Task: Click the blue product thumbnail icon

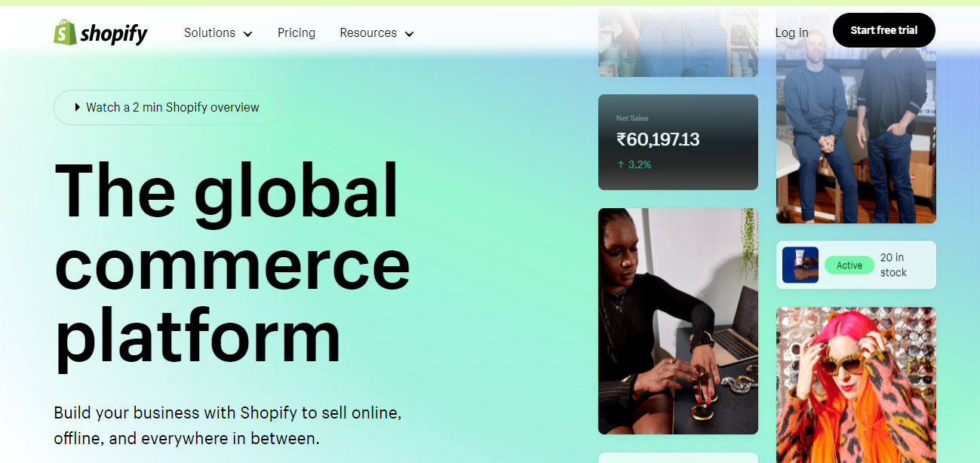Action: coord(800,265)
